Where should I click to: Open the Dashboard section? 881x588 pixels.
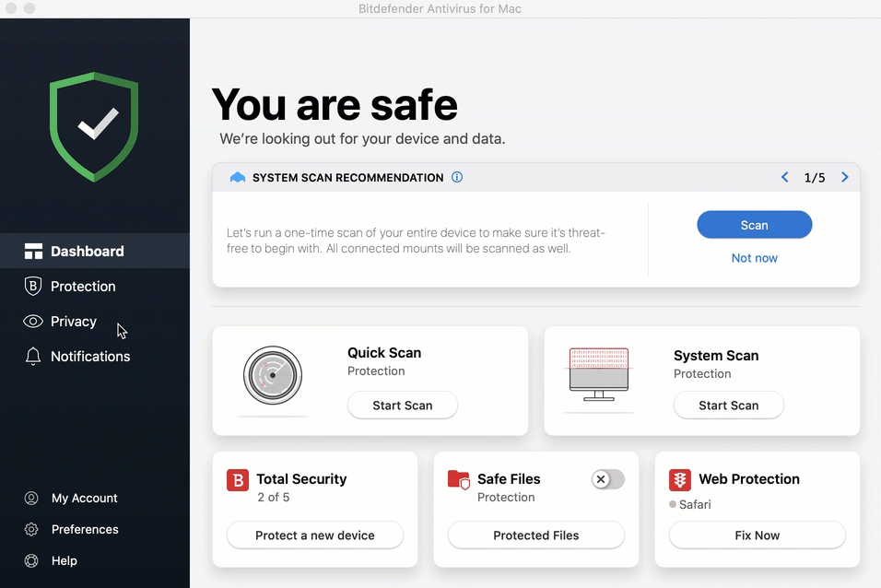[95, 251]
